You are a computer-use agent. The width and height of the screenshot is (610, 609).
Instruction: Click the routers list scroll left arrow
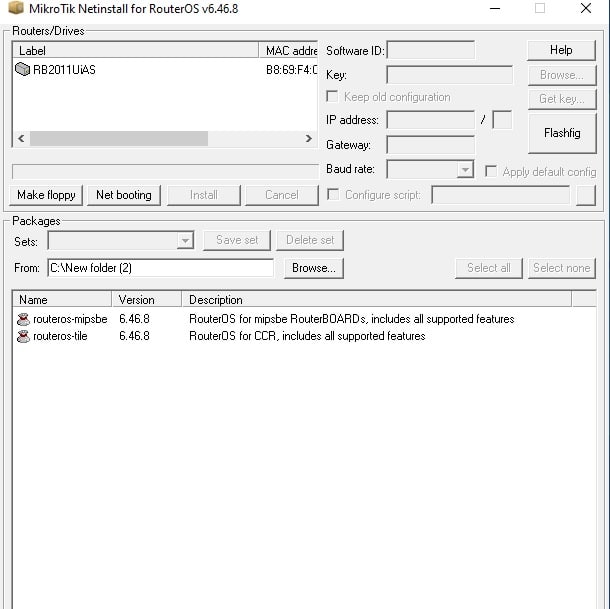pos(21,139)
